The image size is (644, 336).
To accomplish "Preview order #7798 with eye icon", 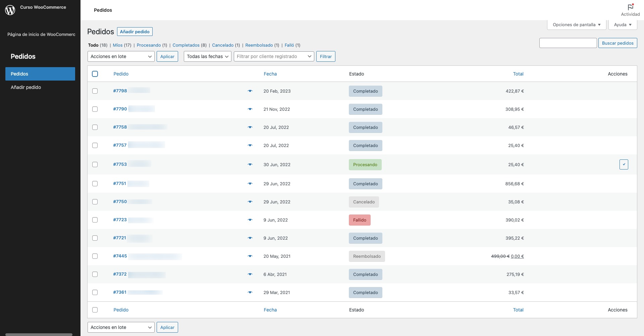I will 250,91.
